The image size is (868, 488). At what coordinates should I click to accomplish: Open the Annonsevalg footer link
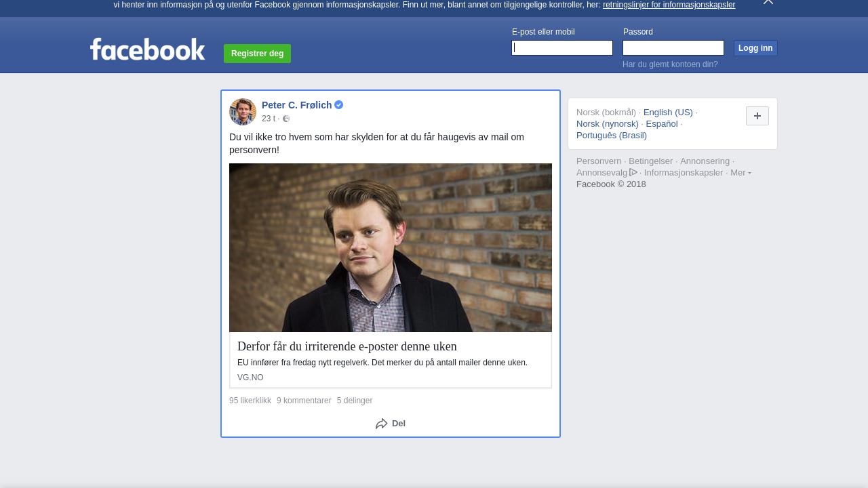point(601,173)
